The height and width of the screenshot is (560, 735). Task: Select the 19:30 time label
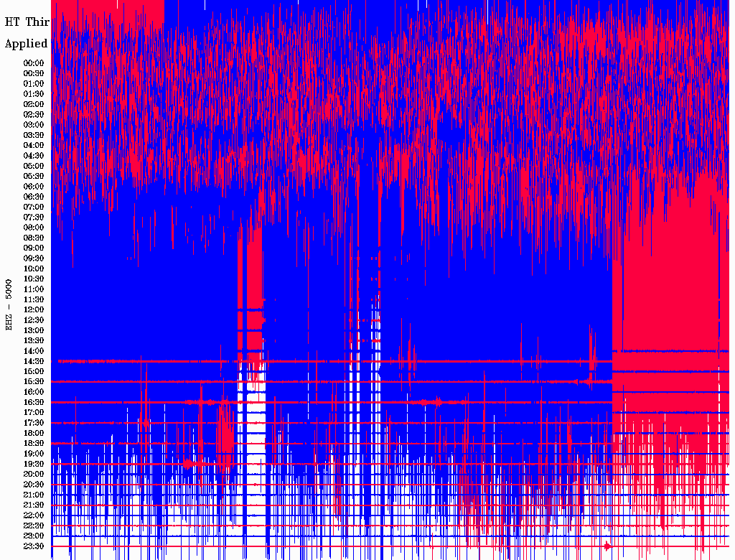click(x=34, y=464)
